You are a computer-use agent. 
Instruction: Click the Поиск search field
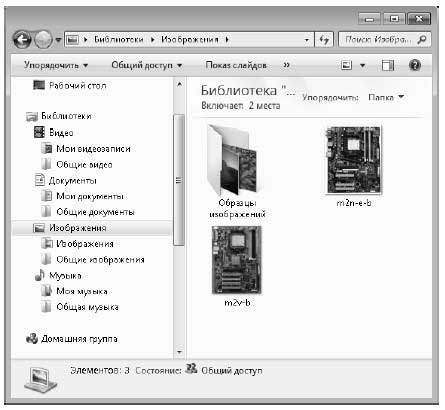(378, 40)
